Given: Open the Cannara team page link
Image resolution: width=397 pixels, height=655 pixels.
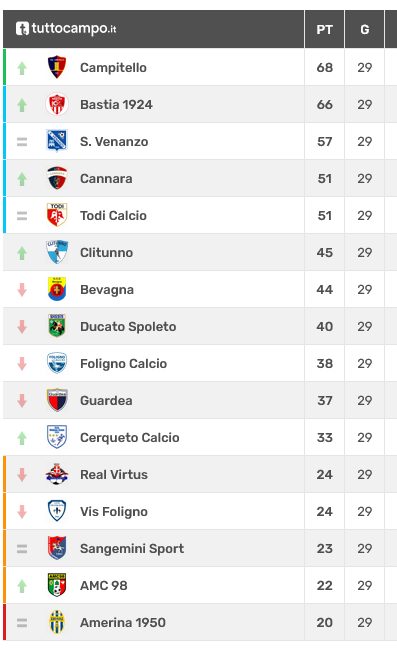Looking at the screenshot, I should [x=106, y=179].
